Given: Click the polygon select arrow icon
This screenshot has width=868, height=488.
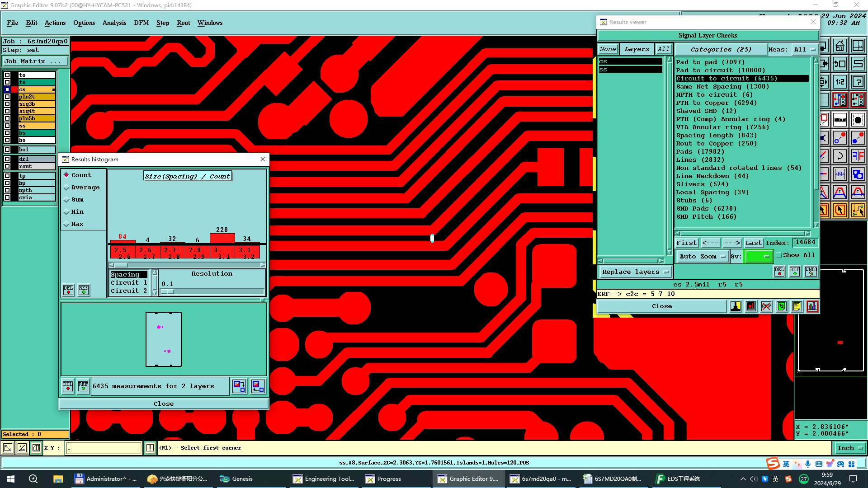Looking at the screenshot, I should click(x=840, y=210).
